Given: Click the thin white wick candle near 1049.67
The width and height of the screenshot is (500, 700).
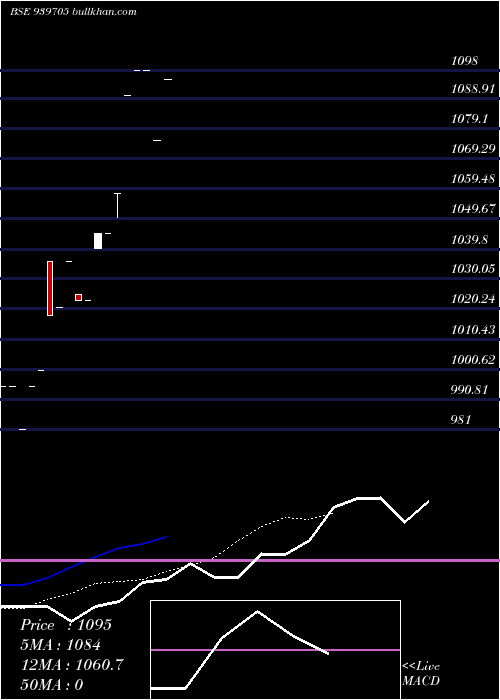Looking at the screenshot, I should coord(117,205).
